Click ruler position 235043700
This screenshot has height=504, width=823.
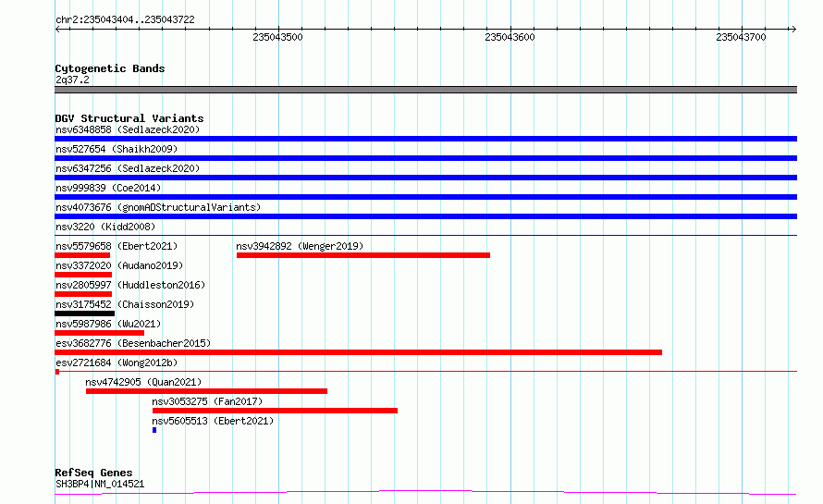(741, 37)
